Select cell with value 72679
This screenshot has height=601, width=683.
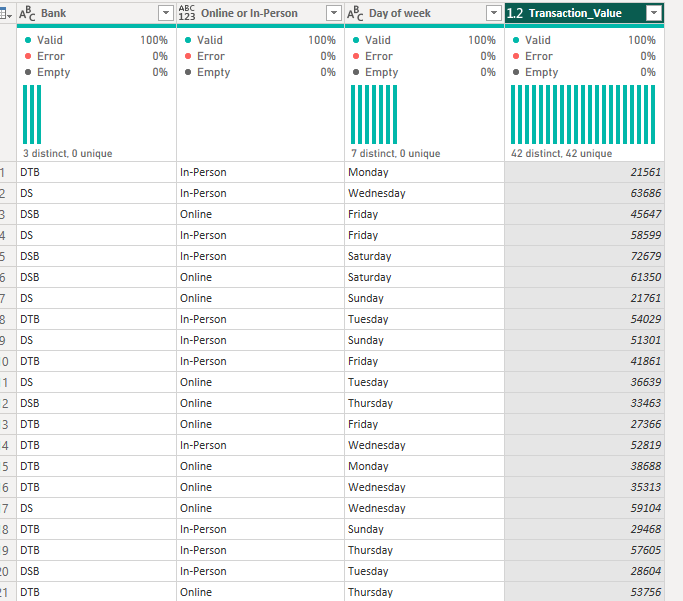click(584, 256)
